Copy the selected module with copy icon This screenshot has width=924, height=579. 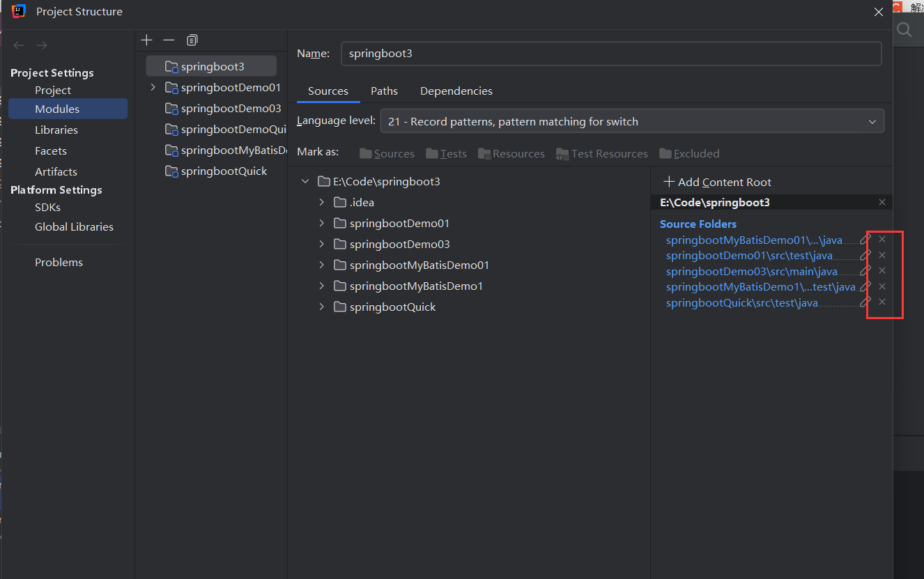(192, 40)
